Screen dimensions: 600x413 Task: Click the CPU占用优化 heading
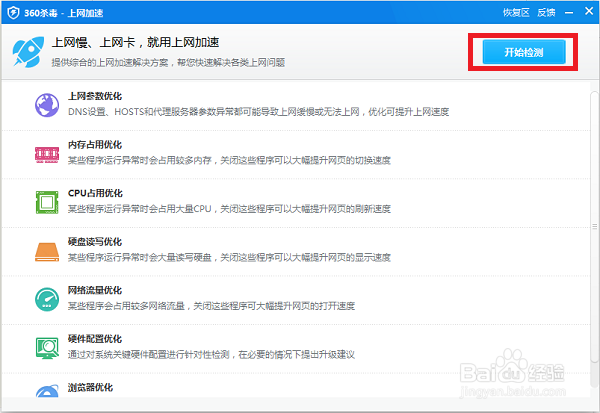pyautogui.click(x=95, y=193)
